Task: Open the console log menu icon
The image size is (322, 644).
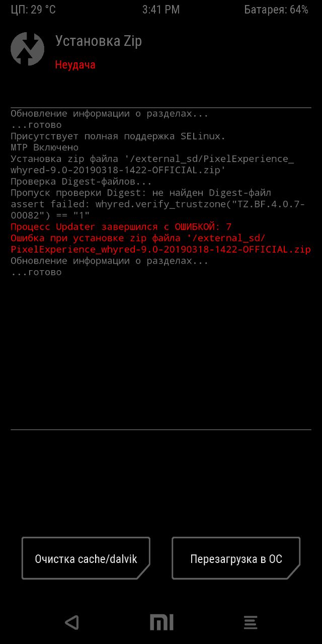Action: coord(251,623)
